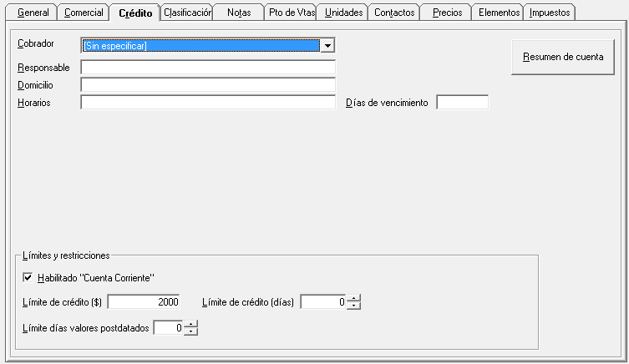Image resolution: width=629 pixels, height=364 pixels.
Task: Click the Límite de crédito ($) field
Action: coord(143,302)
